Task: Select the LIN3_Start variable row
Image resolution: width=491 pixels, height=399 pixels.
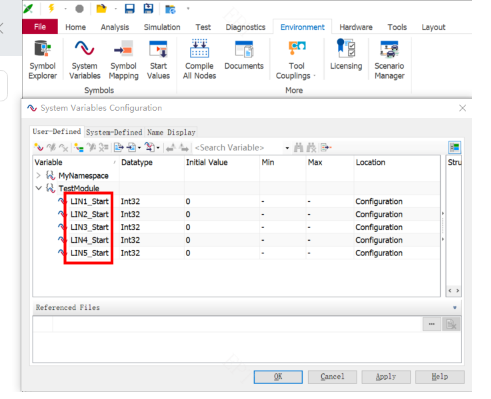Action: point(236,227)
